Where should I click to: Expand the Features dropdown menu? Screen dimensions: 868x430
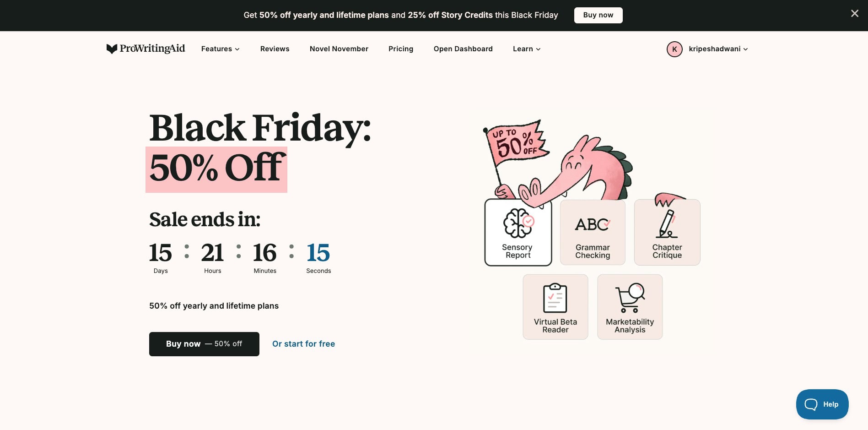pyautogui.click(x=220, y=49)
